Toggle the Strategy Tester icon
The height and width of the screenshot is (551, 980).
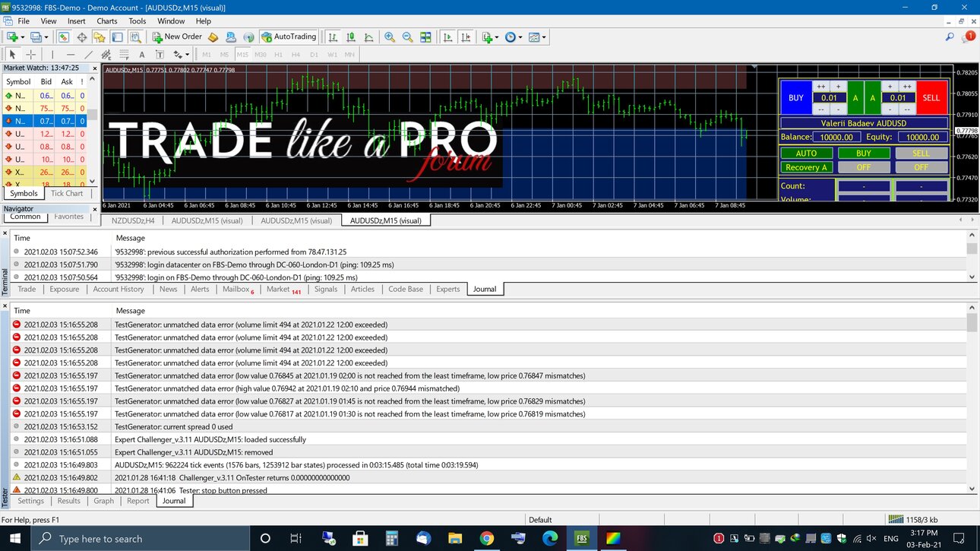136,36
